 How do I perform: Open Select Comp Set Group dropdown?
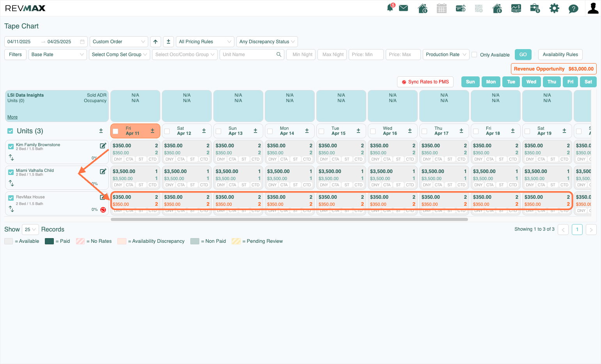[x=119, y=55]
